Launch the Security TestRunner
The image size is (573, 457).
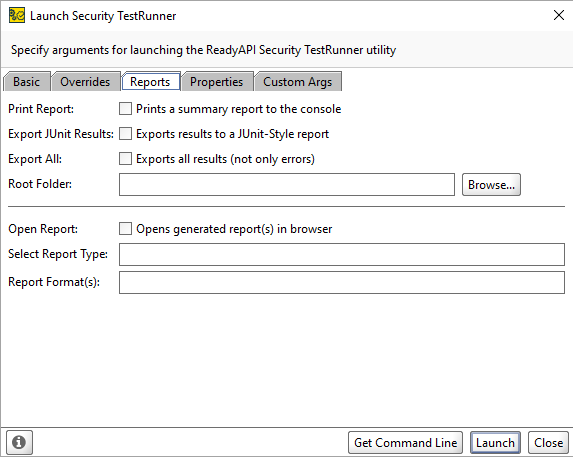(495, 442)
